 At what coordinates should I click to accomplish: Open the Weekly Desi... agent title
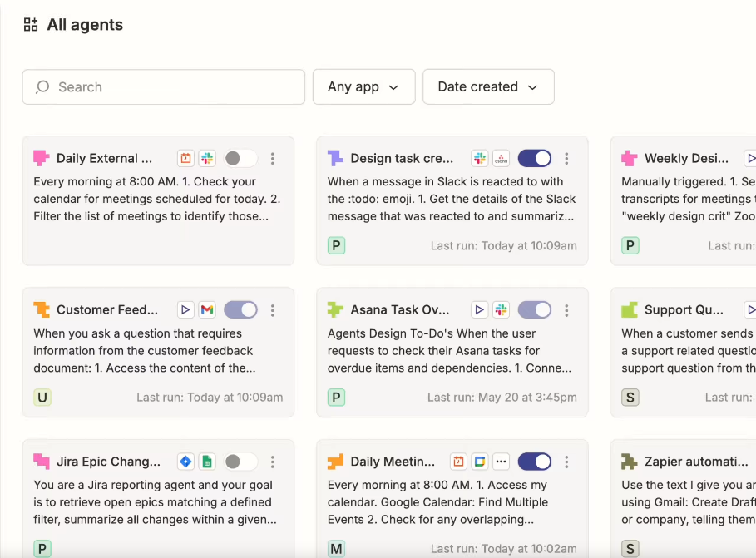687,158
